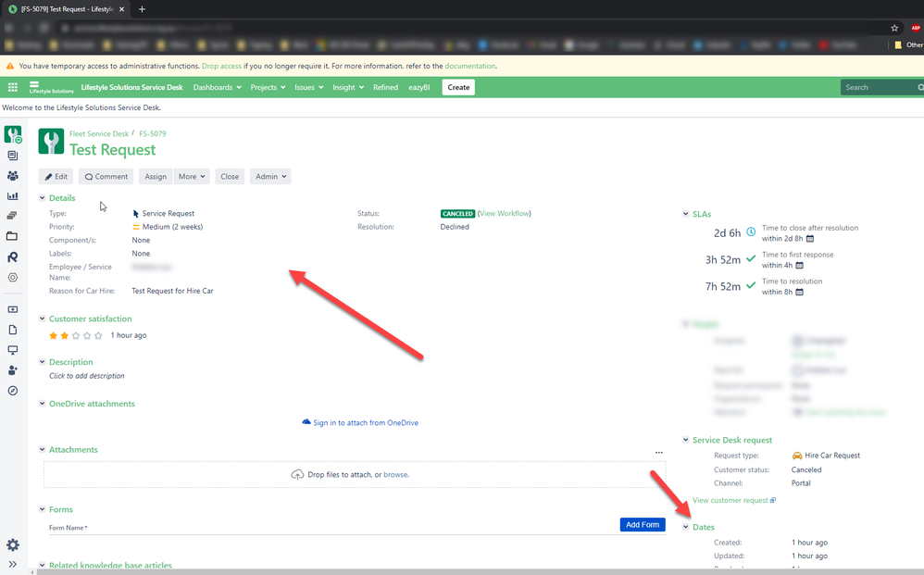Open the More actions dropdown
Image resolution: width=924 pixels, height=575 pixels.
pyautogui.click(x=192, y=176)
